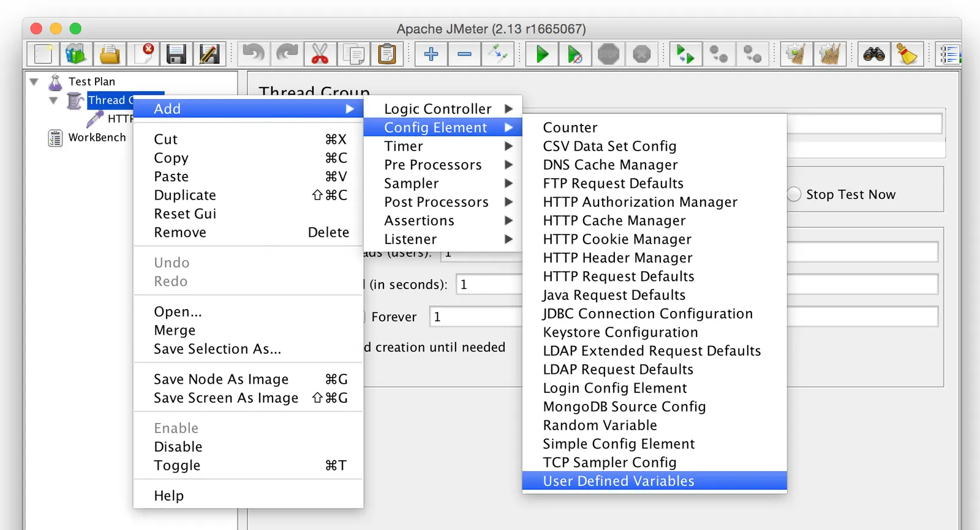The image size is (980, 530).
Task: Click the Close test plan icon
Action: click(143, 54)
